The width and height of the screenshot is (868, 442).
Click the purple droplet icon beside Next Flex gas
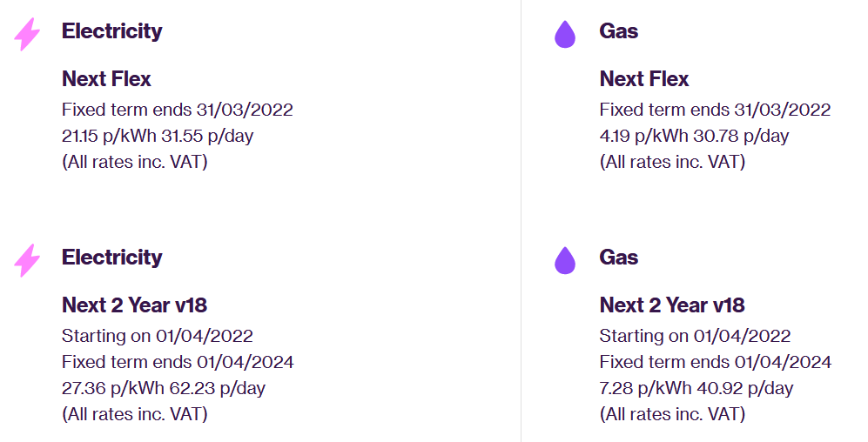pos(565,34)
